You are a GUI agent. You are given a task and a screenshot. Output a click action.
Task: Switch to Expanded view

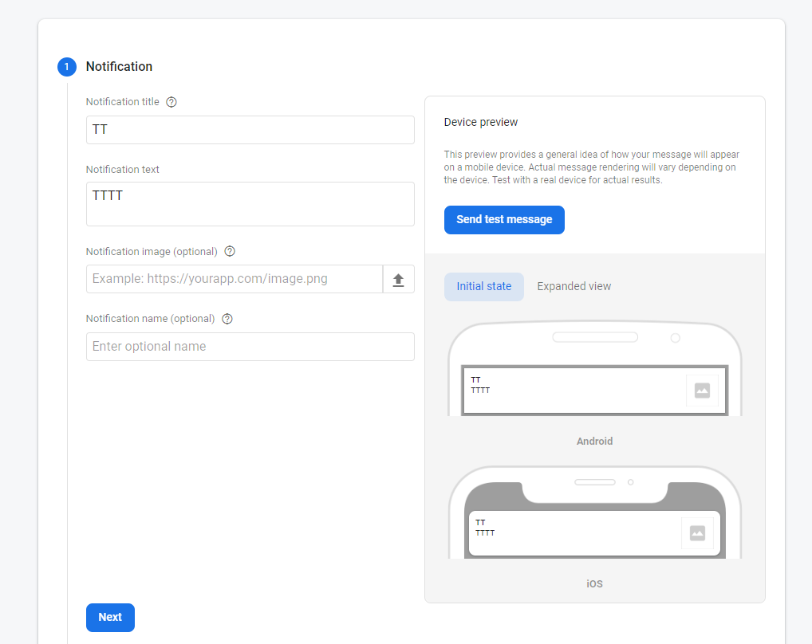coord(574,285)
